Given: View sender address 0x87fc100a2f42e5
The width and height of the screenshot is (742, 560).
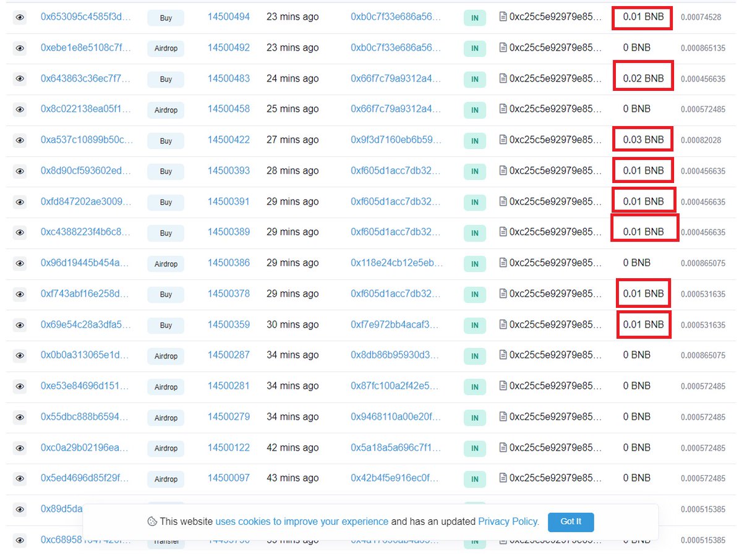Looking at the screenshot, I should (x=395, y=386).
